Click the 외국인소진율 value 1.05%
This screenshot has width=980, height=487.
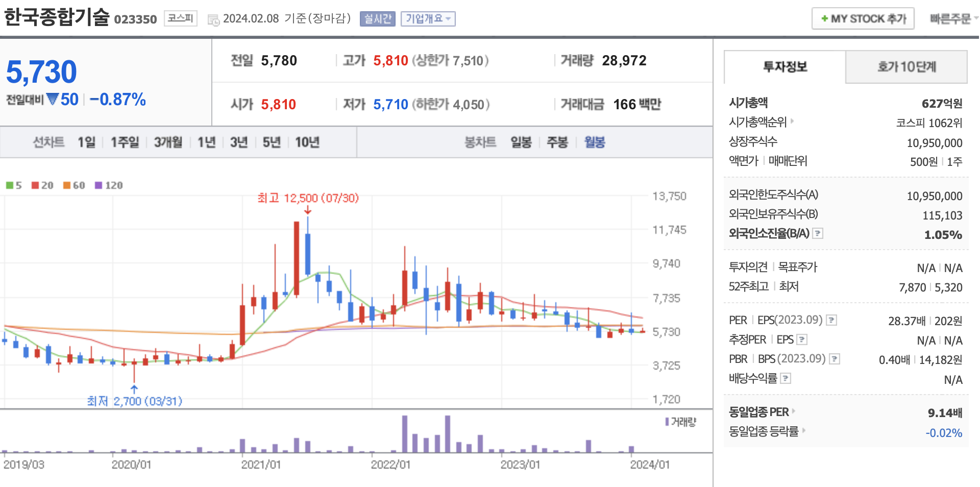[x=943, y=235]
